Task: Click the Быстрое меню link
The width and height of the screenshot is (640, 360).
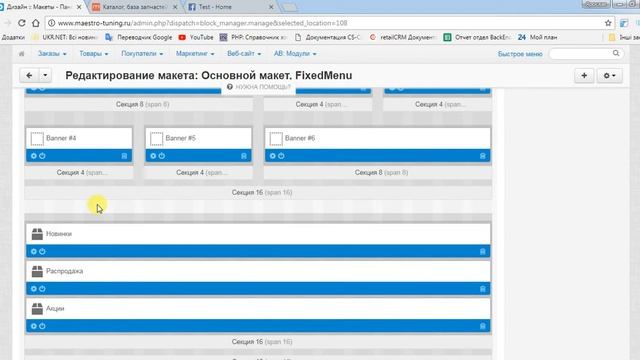Action: pyautogui.click(x=520, y=54)
